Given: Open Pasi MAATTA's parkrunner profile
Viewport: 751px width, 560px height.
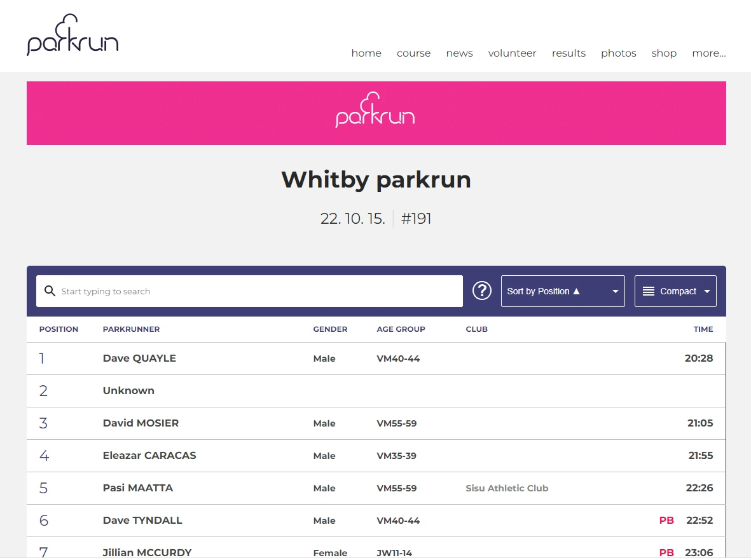Looking at the screenshot, I should (x=138, y=488).
